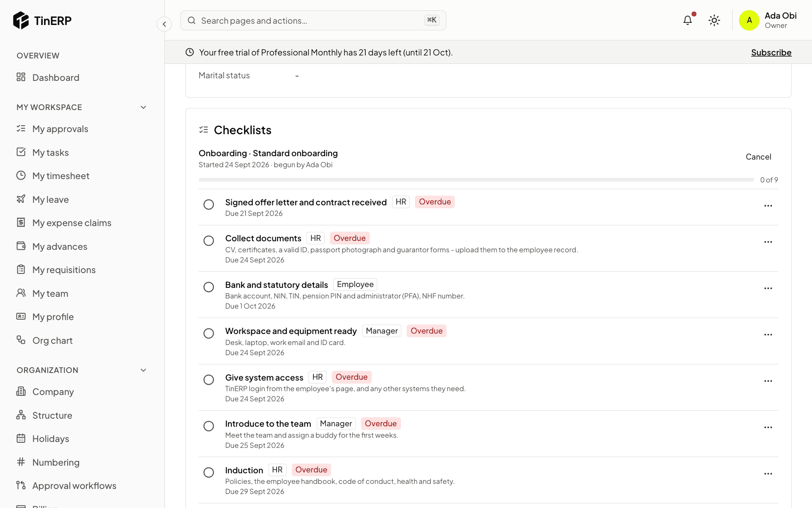The width and height of the screenshot is (812, 508).
Task: Click the My leave plane icon
Action: tap(21, 199)
